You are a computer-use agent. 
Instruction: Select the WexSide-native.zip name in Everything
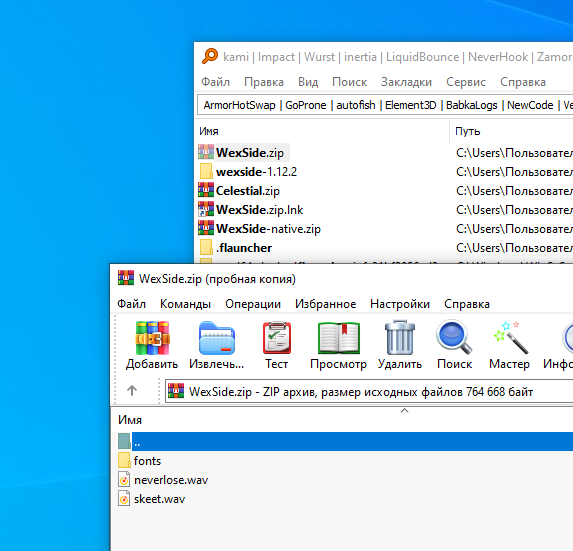pos(268,229)
